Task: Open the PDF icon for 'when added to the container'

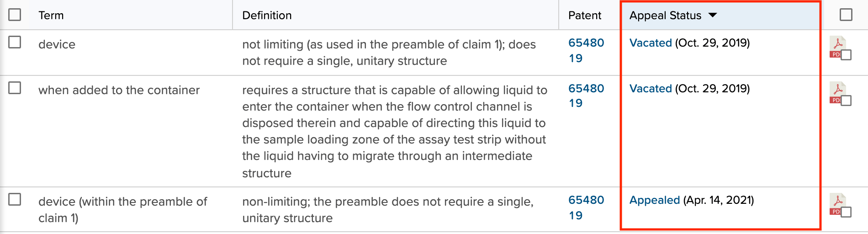Action: 837,92
